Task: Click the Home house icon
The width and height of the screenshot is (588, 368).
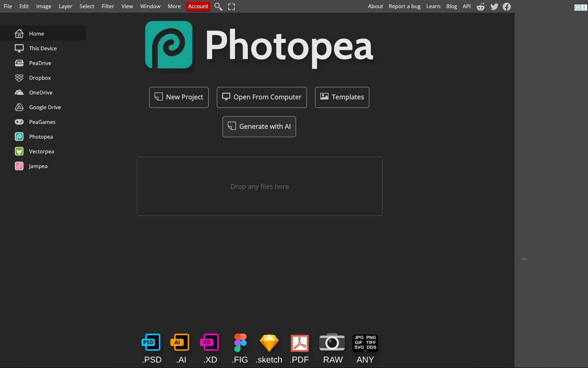Action: 19,34
